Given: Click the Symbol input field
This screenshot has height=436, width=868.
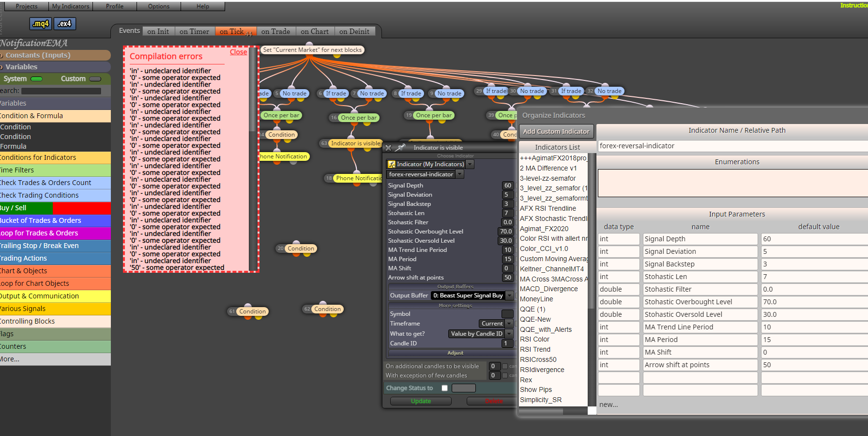Looking at the screenshot, I should pyautogui.click(x=507, y=314).
